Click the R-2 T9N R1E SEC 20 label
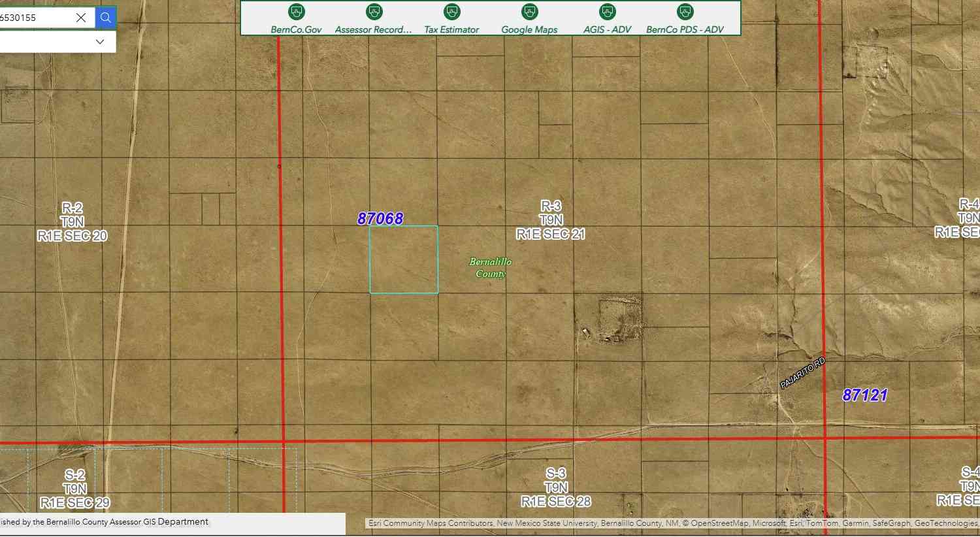This screenshot has height=537, width=980. coord(73,222)
